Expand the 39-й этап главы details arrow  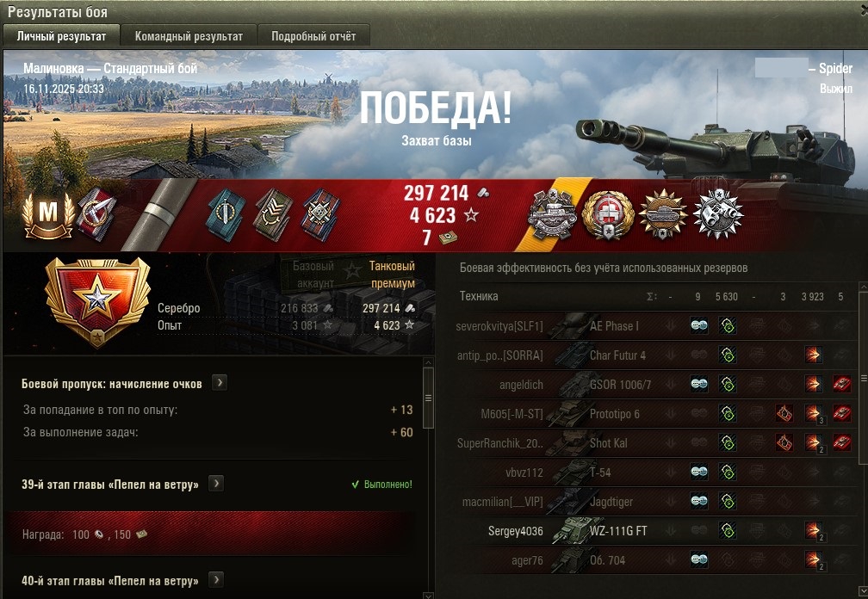pos(216,484)
